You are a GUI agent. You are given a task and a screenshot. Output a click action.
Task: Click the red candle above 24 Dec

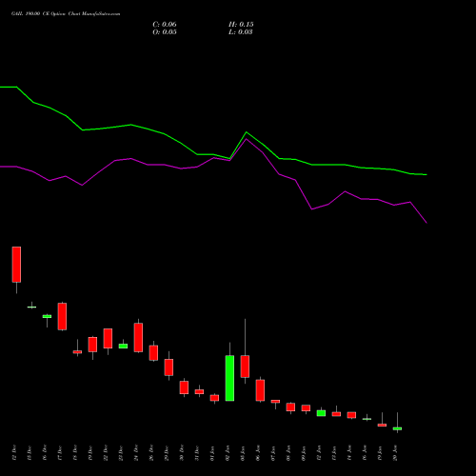[138, 337]
